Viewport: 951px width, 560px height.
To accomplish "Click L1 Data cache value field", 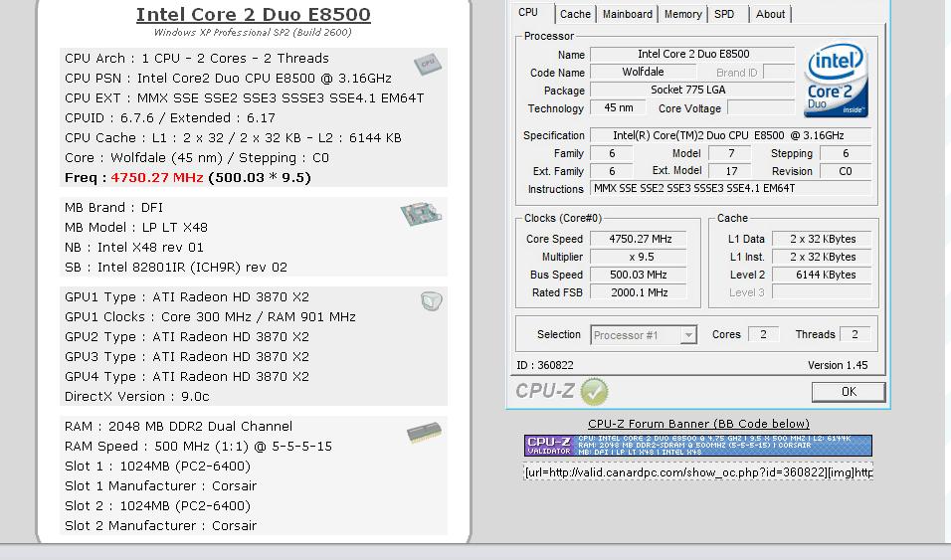I will click(822, 239).
